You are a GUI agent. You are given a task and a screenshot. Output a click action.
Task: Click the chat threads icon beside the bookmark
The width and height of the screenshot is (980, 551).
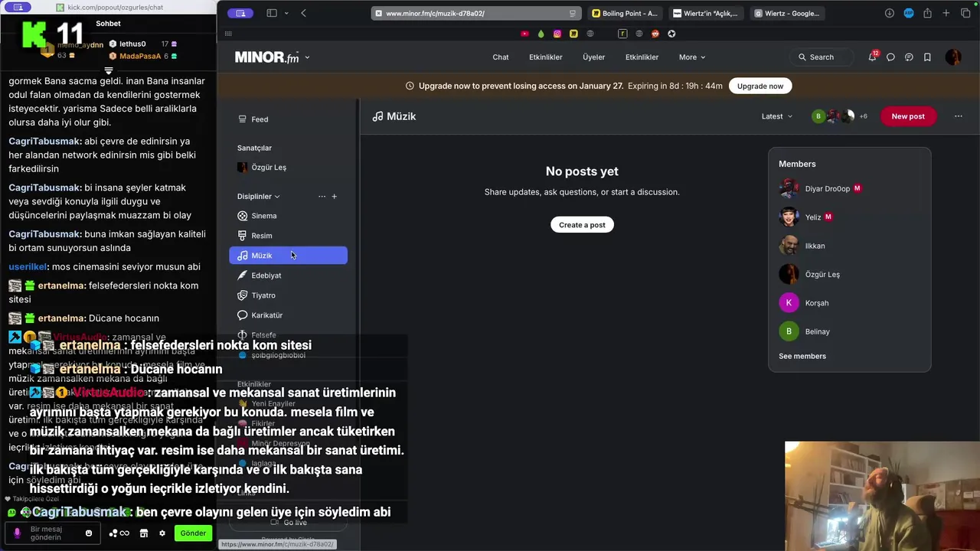click(x=909, y=57)
